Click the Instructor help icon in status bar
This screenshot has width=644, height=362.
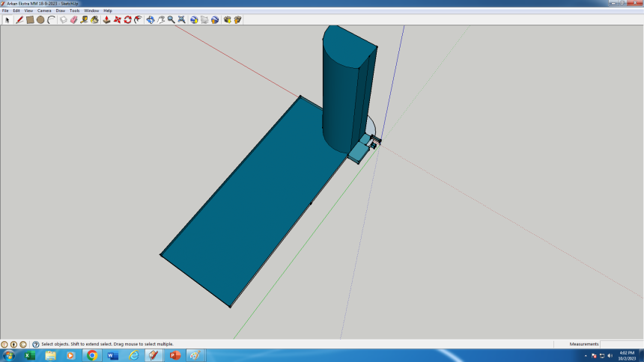pyautogui.click(x=35, y=344)
